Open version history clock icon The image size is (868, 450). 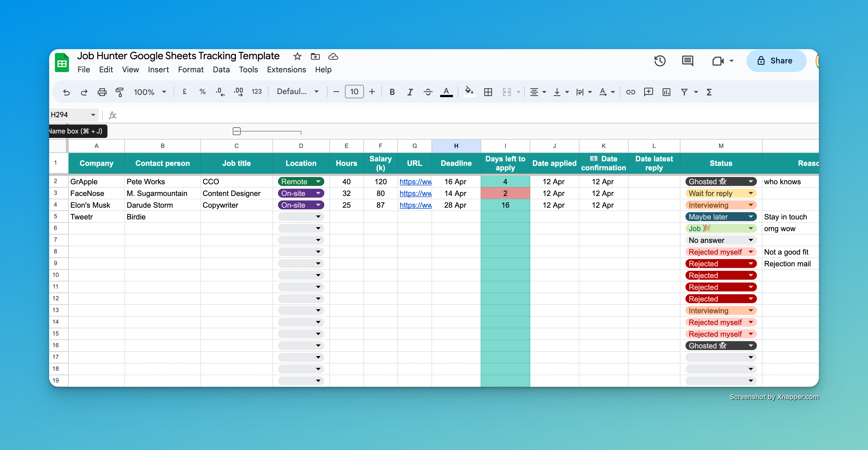pyautogui.click(x=660, y=61)
